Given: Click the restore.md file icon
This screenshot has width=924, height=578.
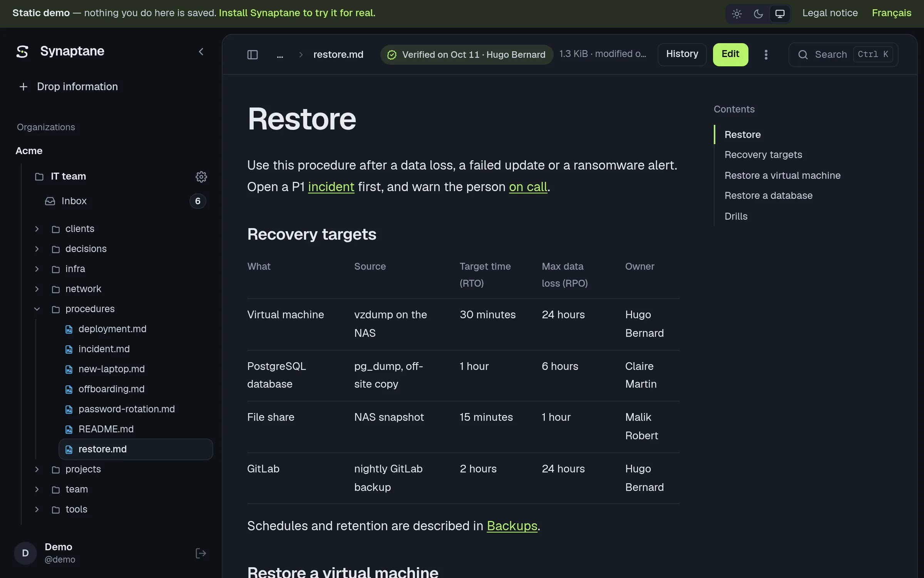Looking at the screenshot, I should [69, 449].
